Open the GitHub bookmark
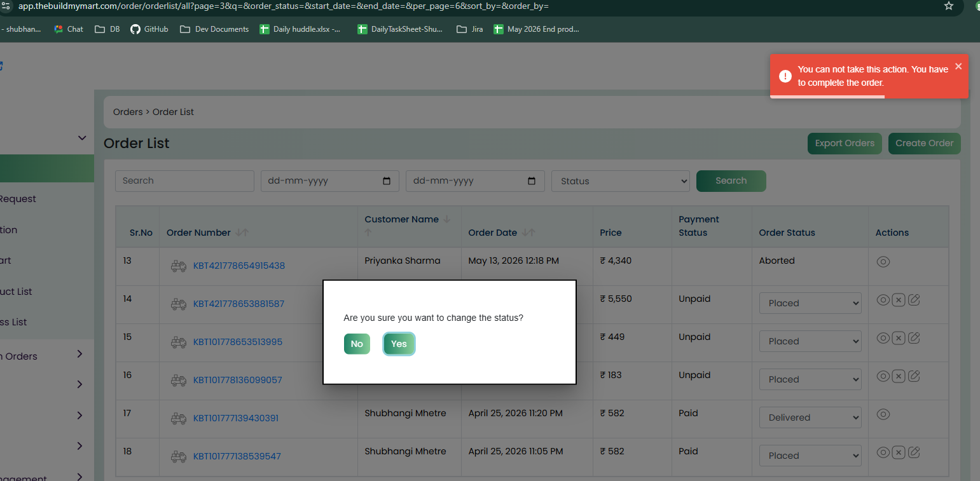 [x=149, y=29]
